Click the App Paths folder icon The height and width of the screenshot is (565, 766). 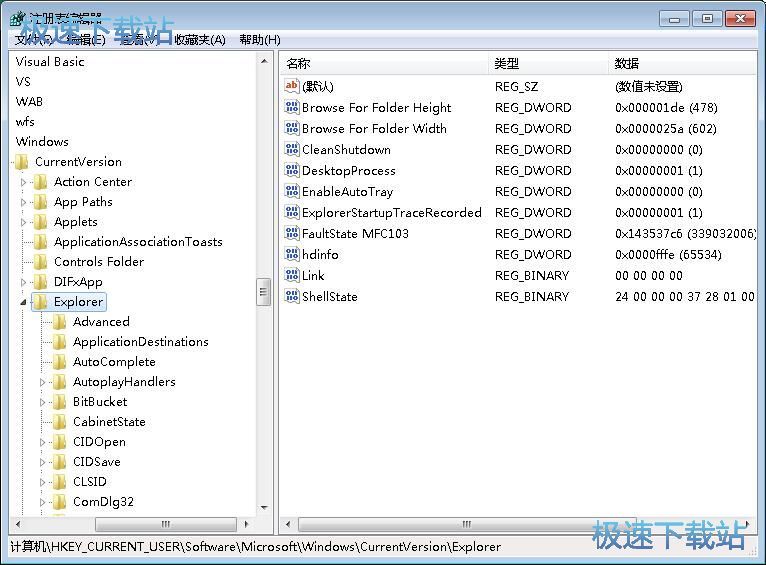41,202
